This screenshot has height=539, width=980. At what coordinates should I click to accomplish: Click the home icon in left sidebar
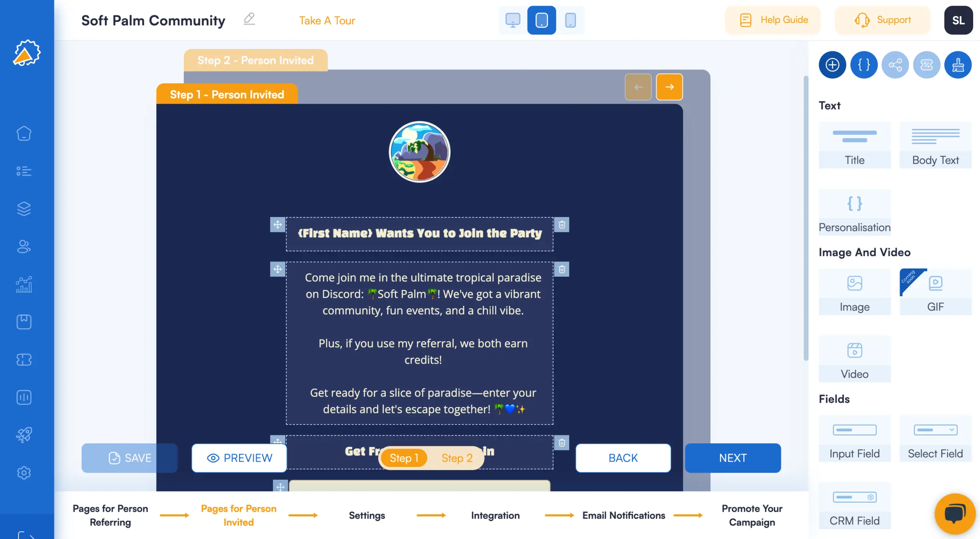pos(26,134)
